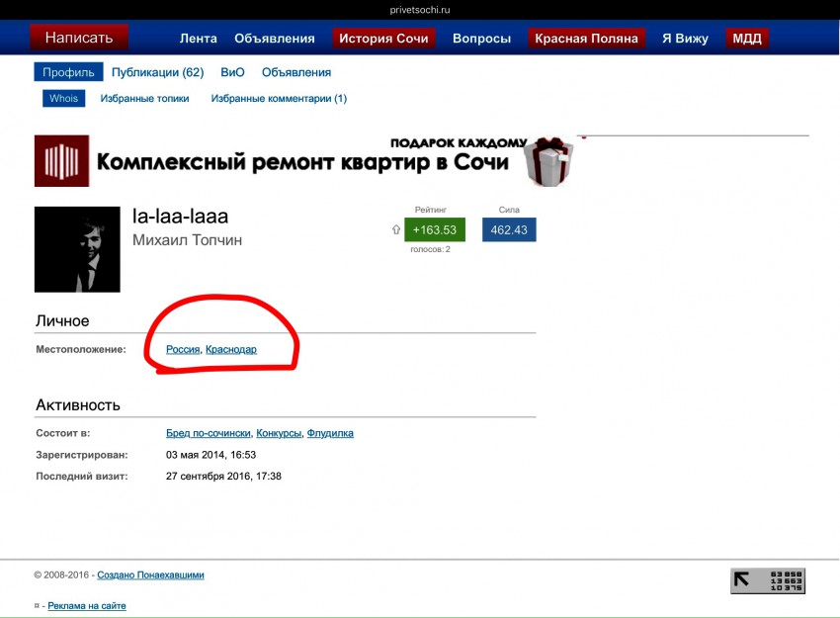Viewport: 840px width, 618px height.
Task: Go to История Сочи in navigation
Action: click(383, 39)
